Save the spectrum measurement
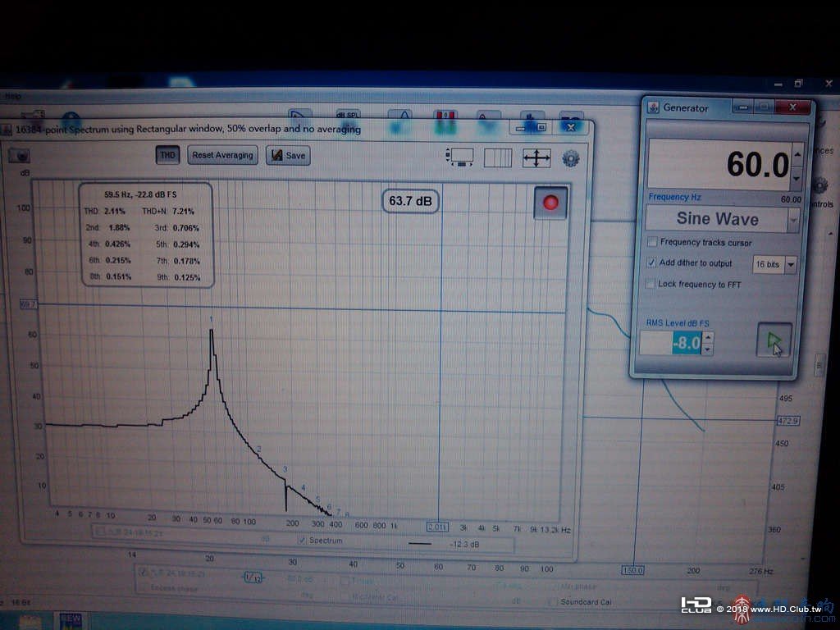This screenshot has width=840, height=630. point(288,155)
